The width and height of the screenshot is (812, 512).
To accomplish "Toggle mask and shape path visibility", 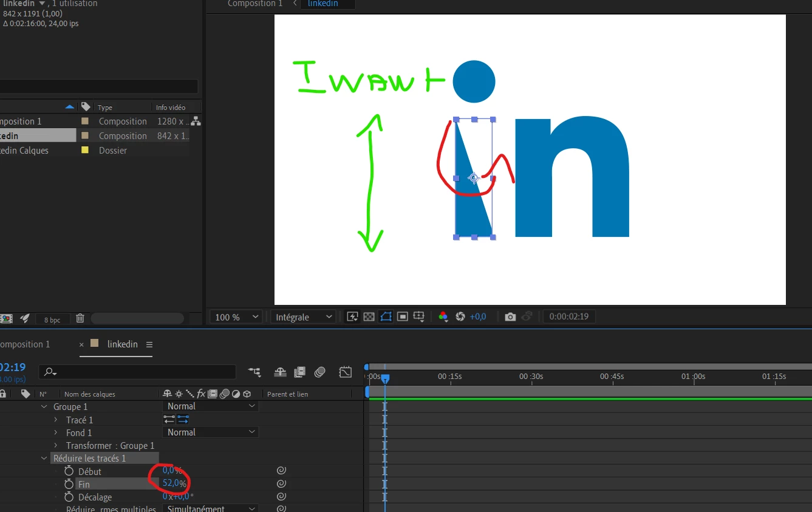I will [x=385, y=317].
